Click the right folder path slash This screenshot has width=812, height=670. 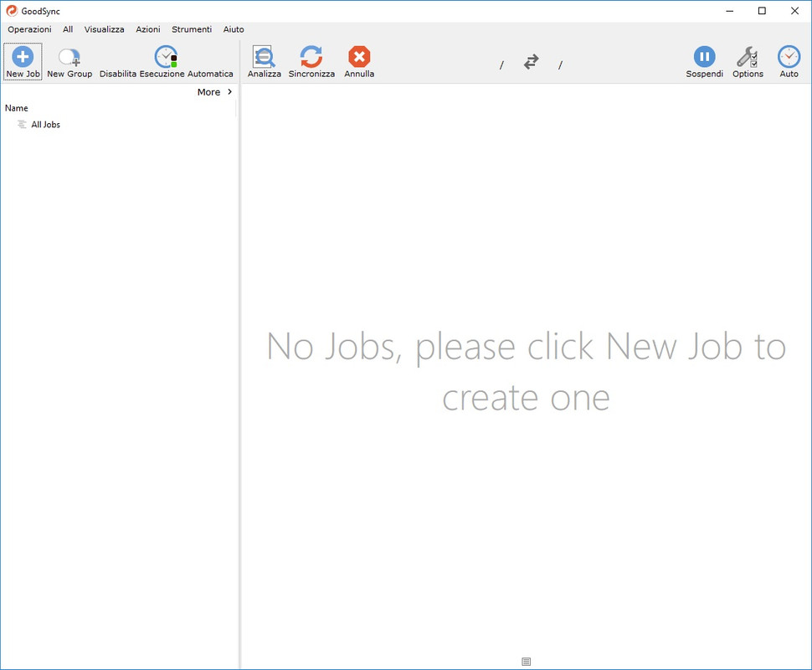[560, 64]
